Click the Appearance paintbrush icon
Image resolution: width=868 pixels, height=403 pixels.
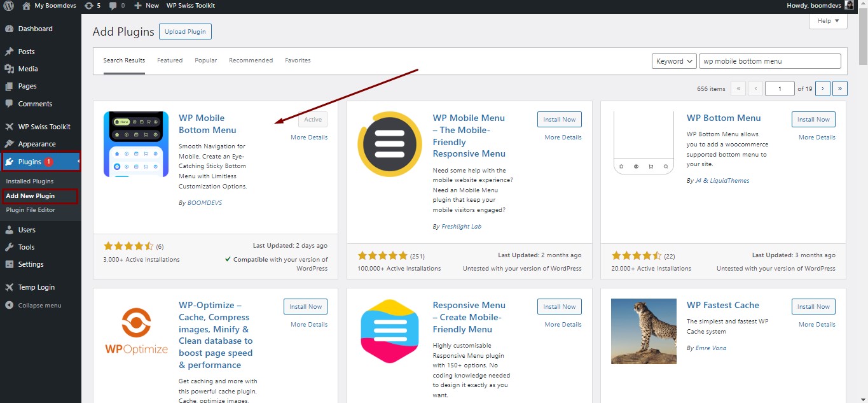[x=9, y=144]
